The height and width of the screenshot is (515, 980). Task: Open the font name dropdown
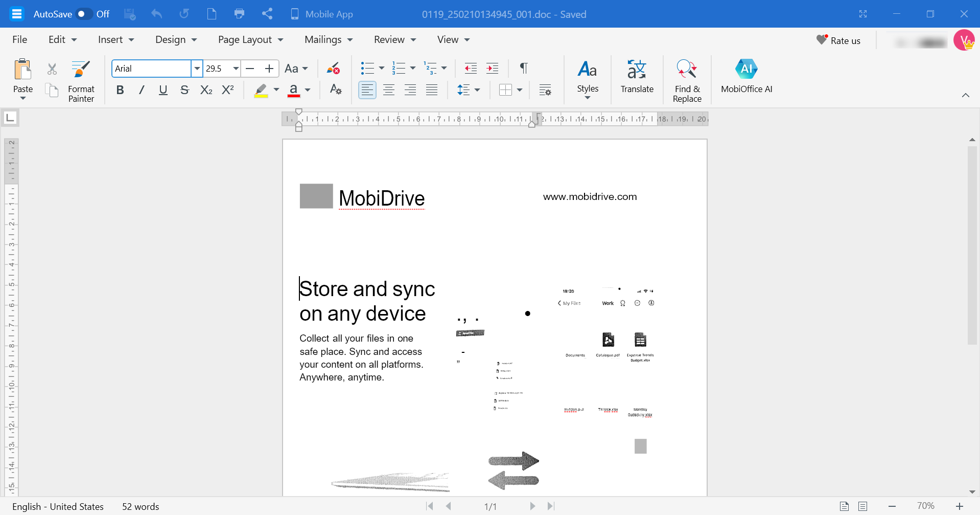(197, 68)
